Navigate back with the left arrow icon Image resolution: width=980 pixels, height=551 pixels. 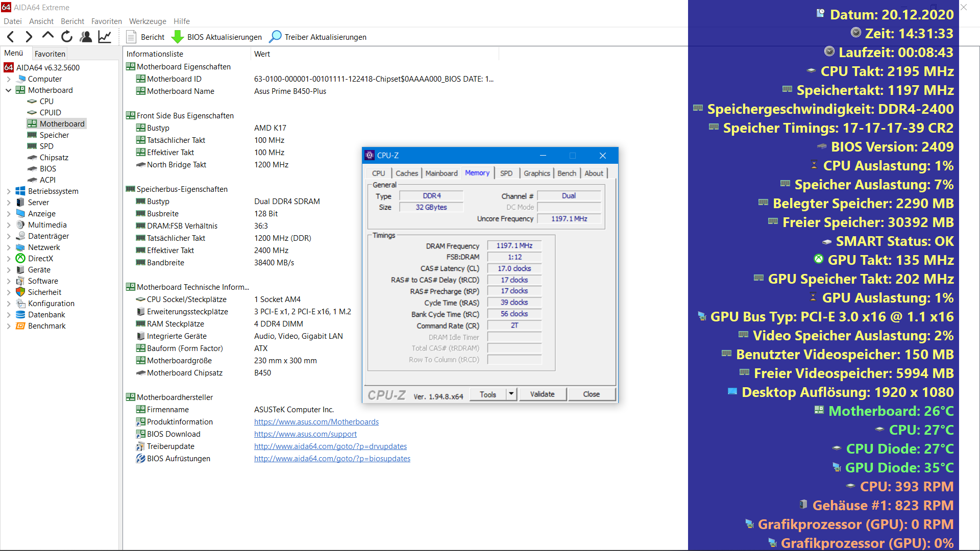(x=10, y=37)
